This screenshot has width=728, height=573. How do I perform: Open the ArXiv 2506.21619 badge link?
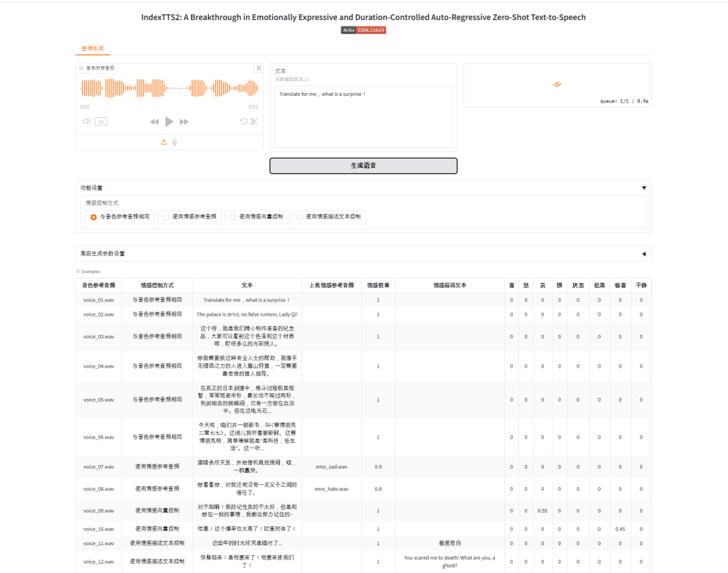(x=363, y=31)
